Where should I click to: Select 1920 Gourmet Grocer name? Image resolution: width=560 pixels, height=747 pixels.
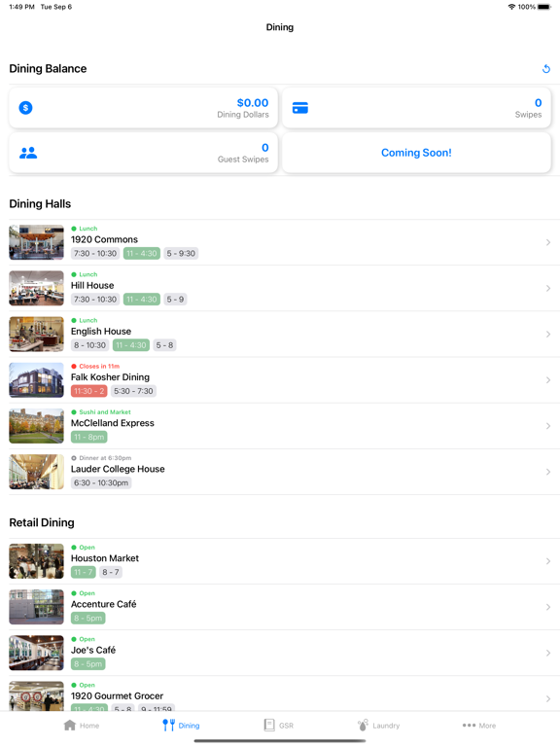coord(117,696)
